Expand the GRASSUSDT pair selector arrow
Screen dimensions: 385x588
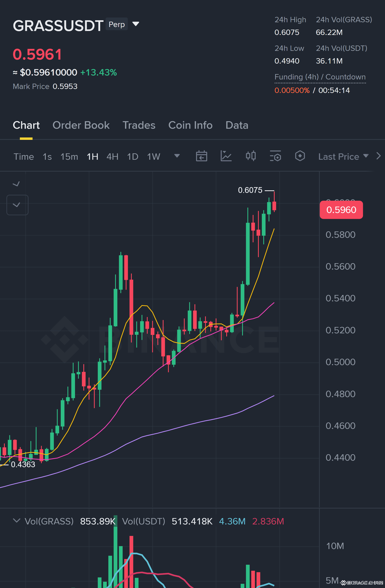(136, 24)
